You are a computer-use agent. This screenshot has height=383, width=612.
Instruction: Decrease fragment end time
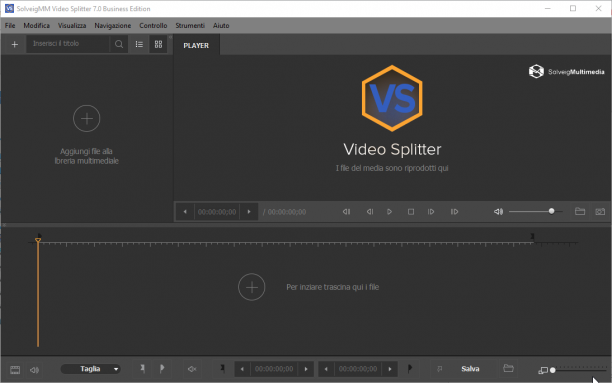pos(326,369)
